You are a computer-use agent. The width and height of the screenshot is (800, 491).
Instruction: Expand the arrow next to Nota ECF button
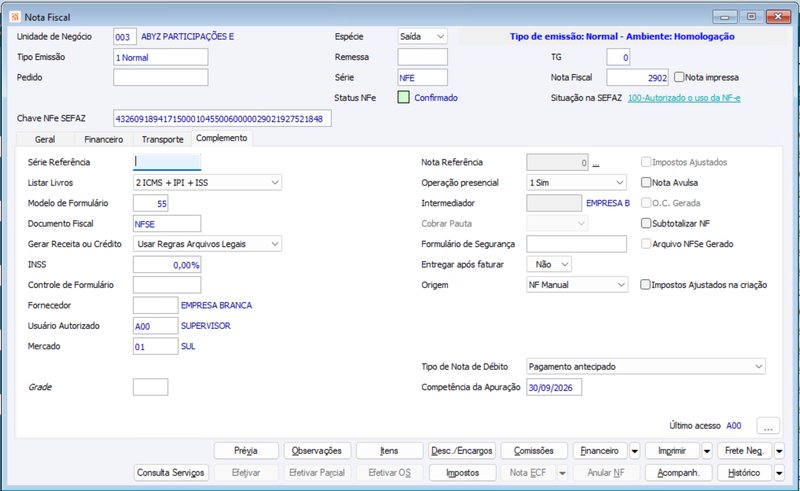point(562,473)
